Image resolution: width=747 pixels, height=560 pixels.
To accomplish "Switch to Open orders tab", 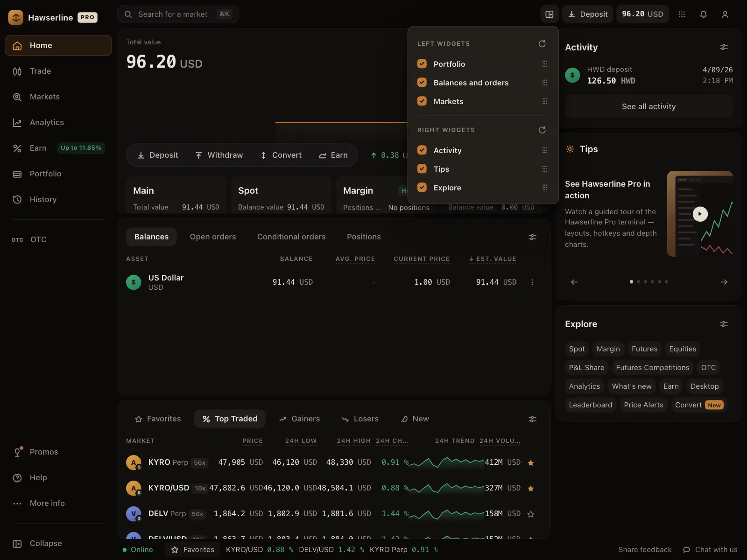I will coord(213,237).
